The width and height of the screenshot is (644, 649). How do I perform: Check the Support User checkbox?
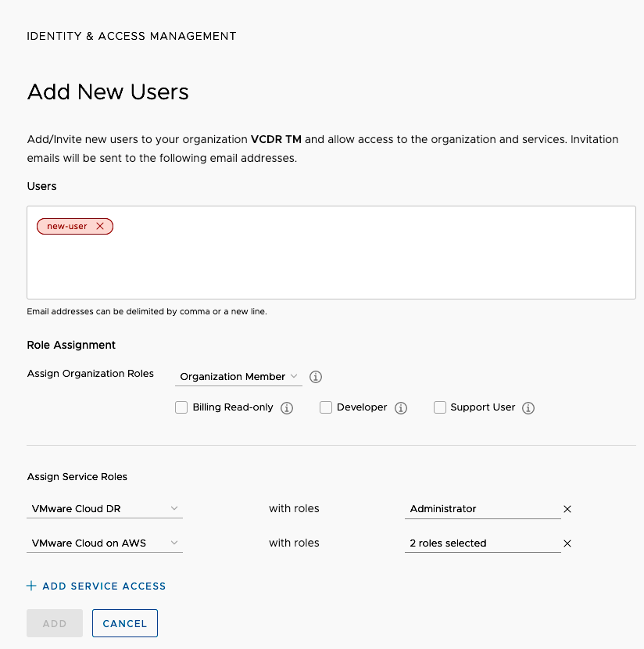point(440,407)
